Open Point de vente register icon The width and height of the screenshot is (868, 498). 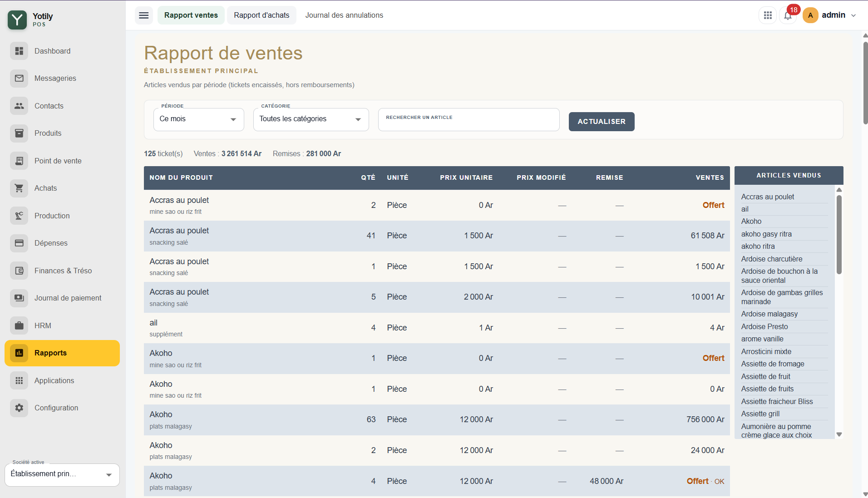point(19,161)
